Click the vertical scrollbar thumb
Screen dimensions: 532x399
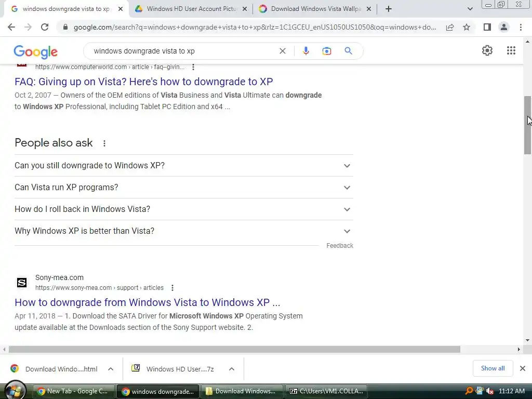(x=528, y=125)
